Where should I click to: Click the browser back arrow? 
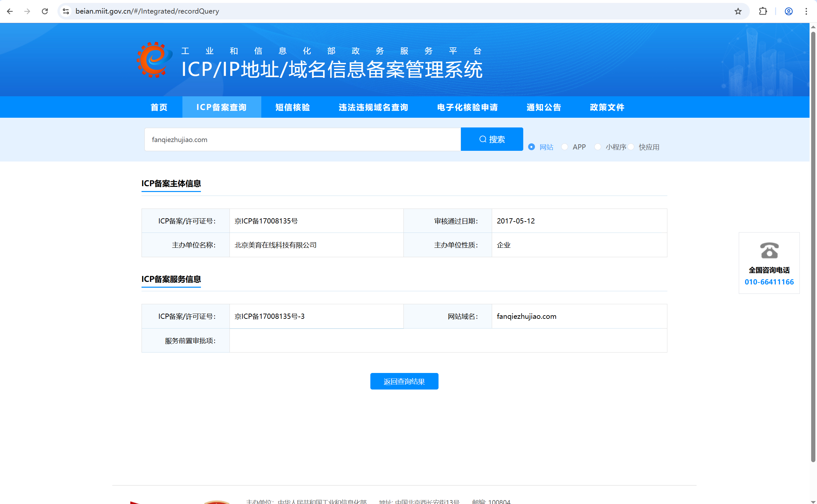pyautogui.click(x=10, y=11)
